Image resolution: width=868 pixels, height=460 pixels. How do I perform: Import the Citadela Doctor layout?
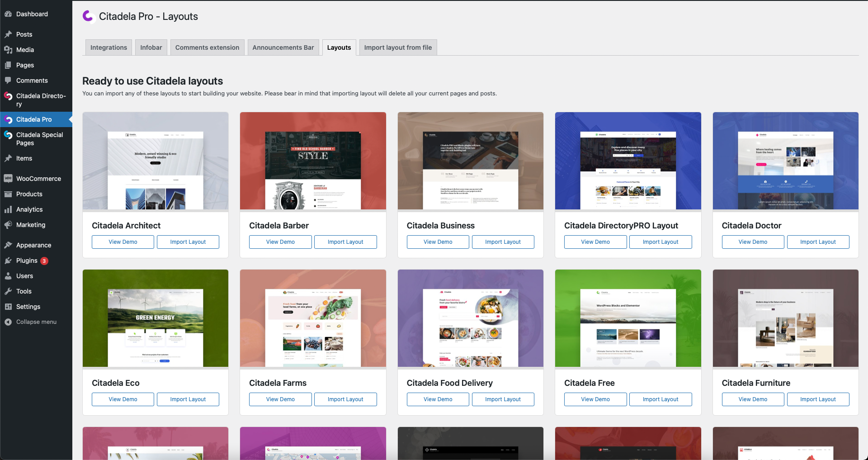(x=818, y=242)
